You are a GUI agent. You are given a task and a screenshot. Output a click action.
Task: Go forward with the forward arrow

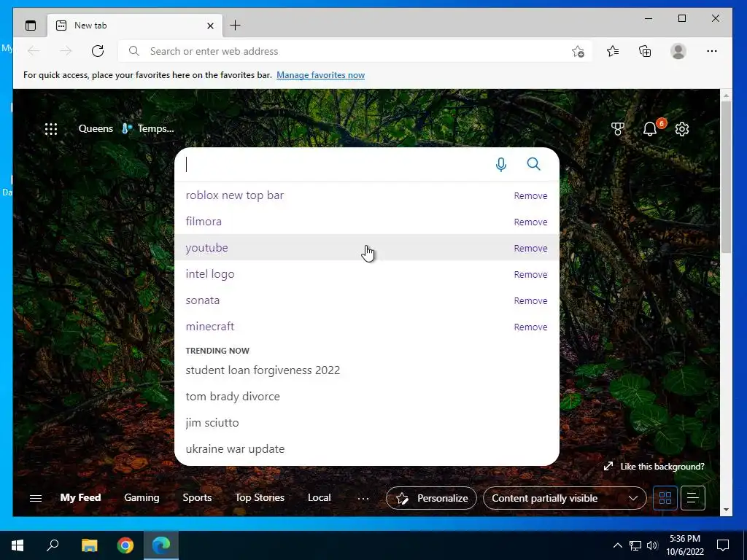point(66,51)
